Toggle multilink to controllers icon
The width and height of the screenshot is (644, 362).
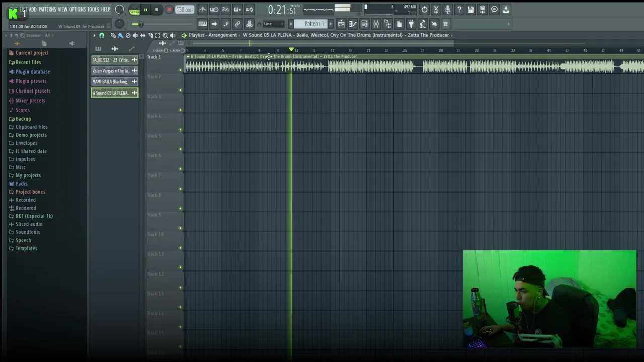pos(249,24)
